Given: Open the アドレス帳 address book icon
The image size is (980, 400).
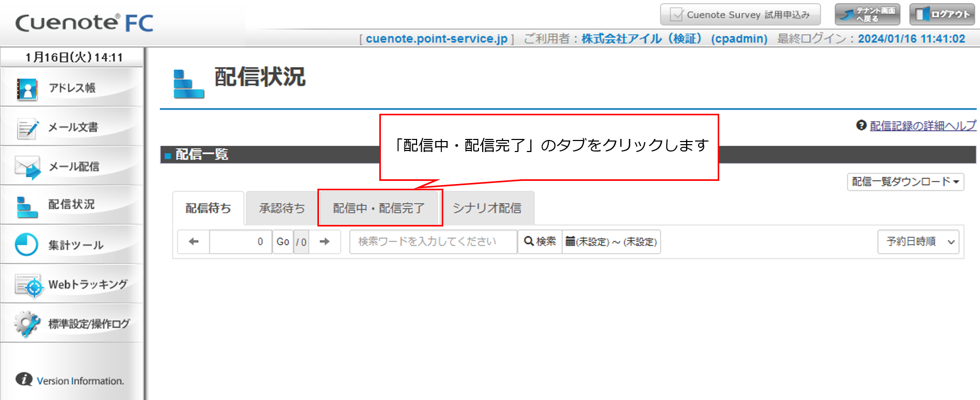Looking at the screenshot, I should [27, 89].
